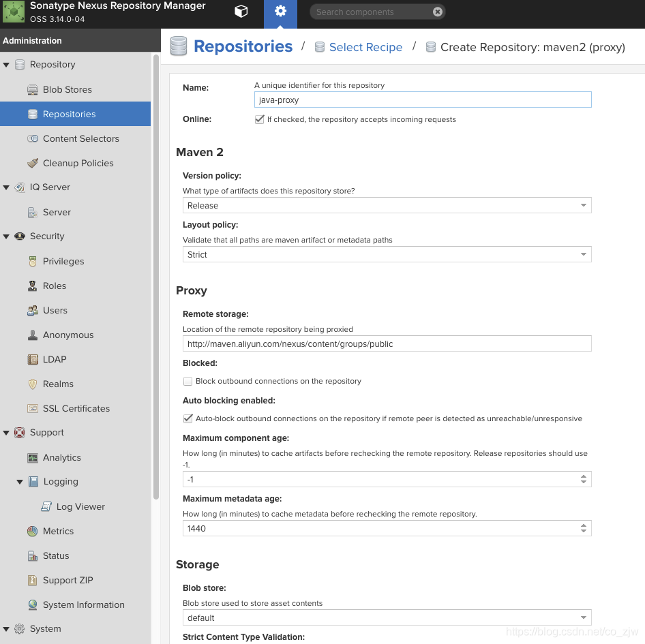Click the Status icon
Image resolution: width=645 pixels, height=644 pixels.
tap(33, 556)
